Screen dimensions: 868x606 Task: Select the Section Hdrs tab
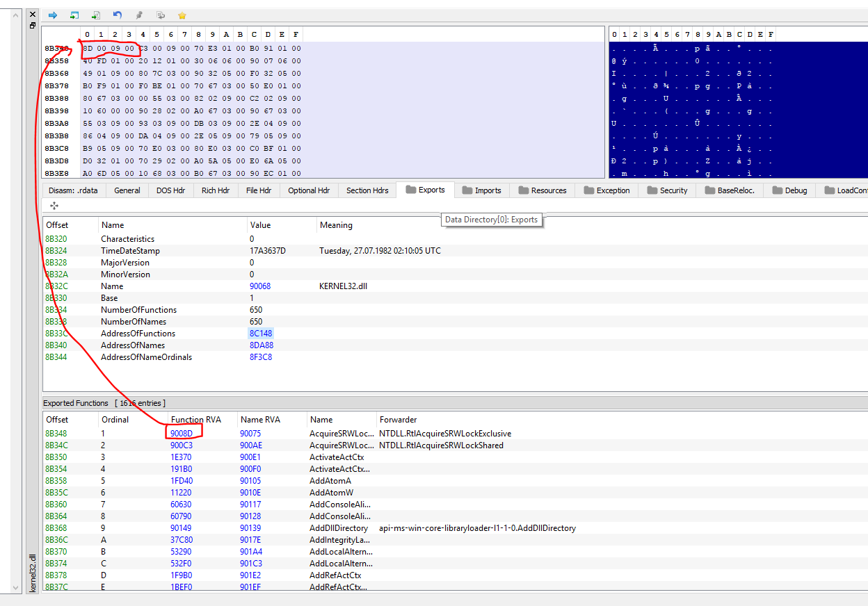pyautogui.click(x=367, y=190)
